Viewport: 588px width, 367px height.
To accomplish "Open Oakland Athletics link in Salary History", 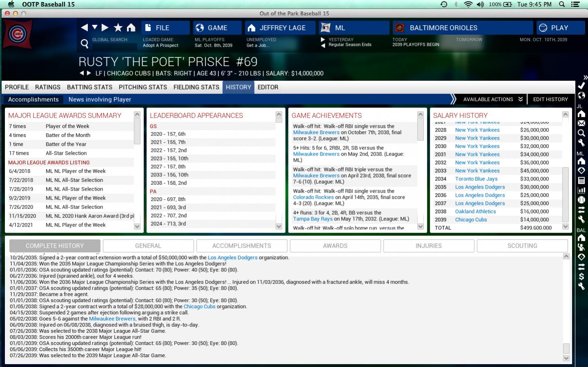I will click(x=476, y=211).
